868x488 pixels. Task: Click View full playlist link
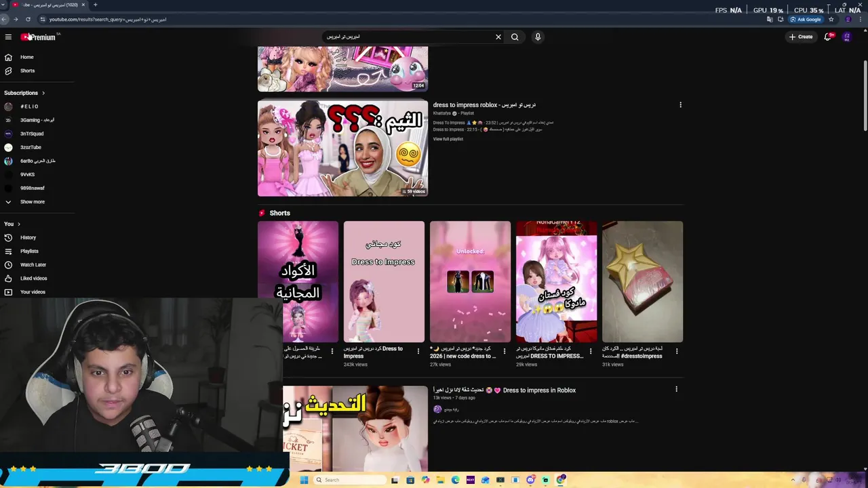tap(448, 139)
